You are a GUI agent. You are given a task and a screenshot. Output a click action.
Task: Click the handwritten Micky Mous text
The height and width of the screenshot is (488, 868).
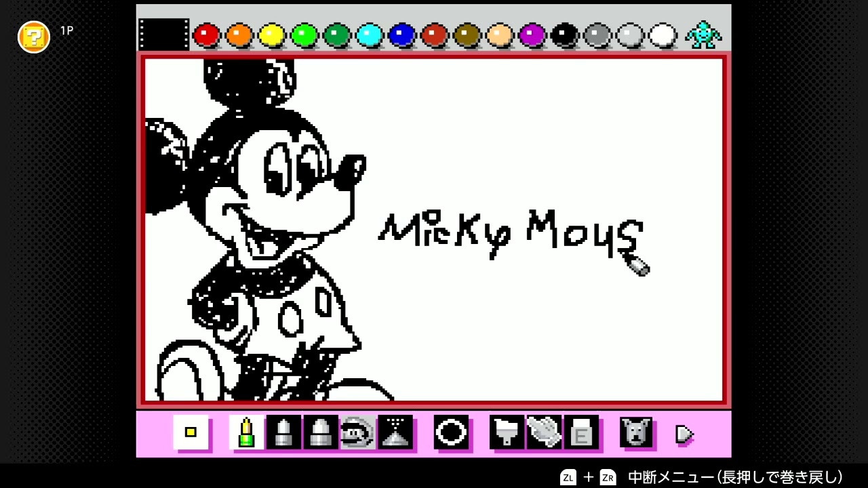pos(511,234)
